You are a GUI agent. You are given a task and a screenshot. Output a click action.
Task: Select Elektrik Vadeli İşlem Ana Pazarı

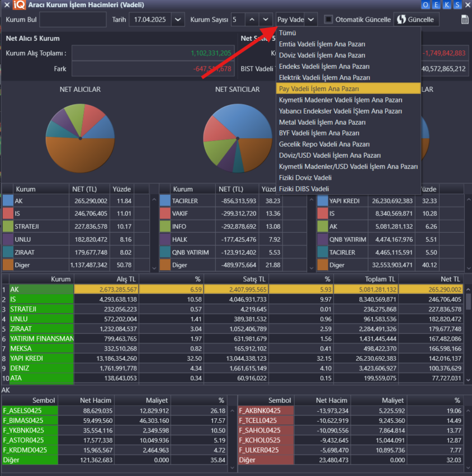tap(348, 78)
